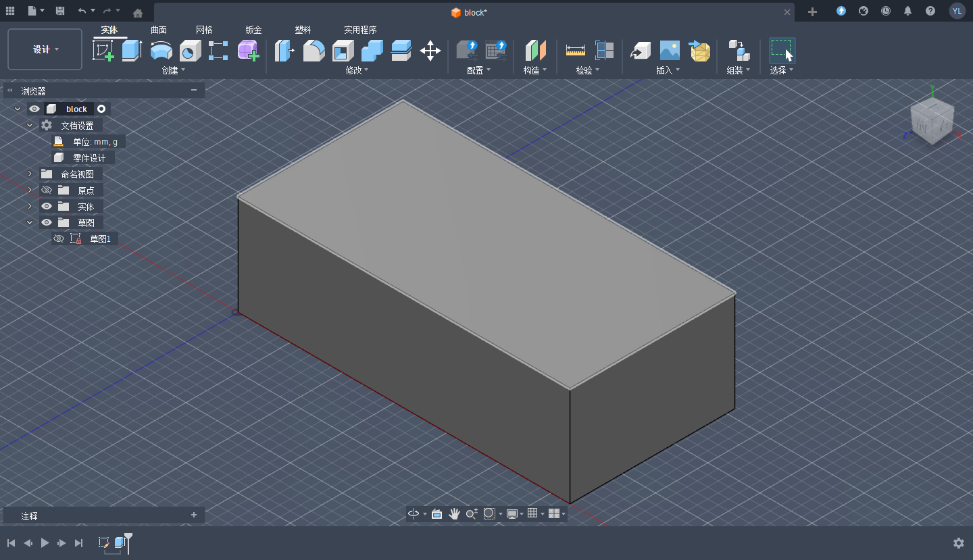Collapse the 草图 folder

[30, 222]
